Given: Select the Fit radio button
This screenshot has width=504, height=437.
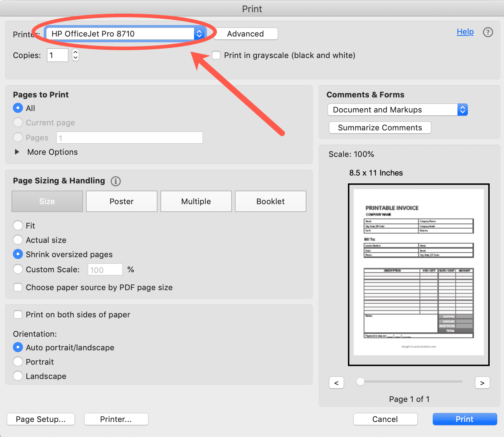Looking at the screenshot, I should click(x=18, y=225).
